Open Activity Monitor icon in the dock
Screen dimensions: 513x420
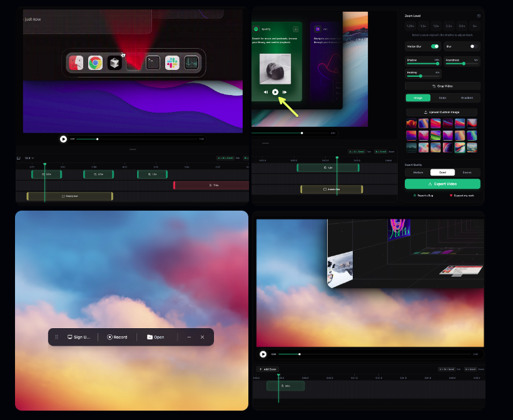point(191,62)
